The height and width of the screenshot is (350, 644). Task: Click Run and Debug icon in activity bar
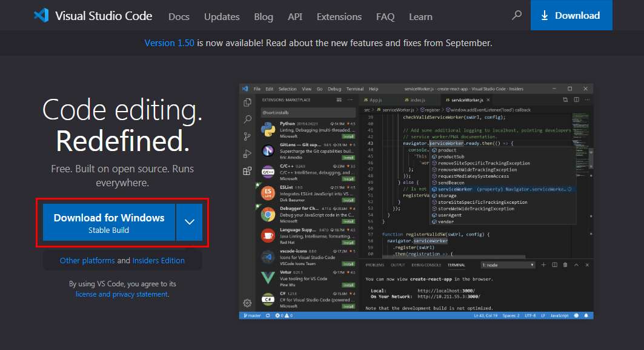247,154
